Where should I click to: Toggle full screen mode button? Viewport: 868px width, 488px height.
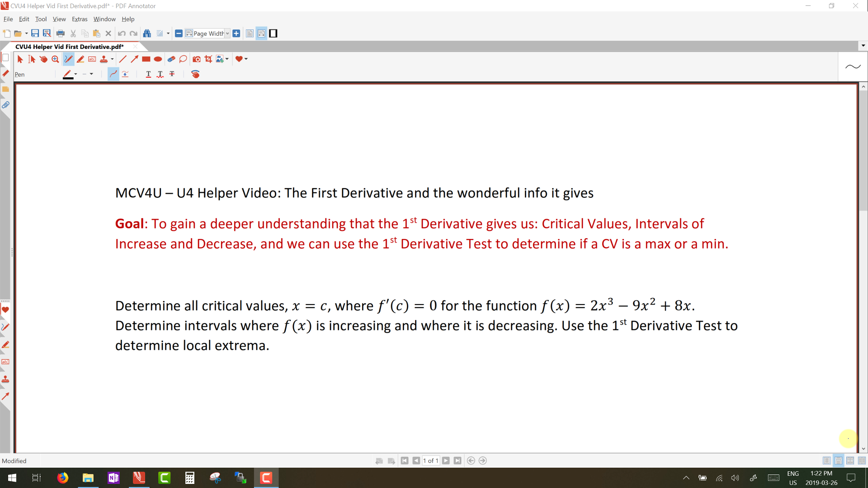point(273,33)
